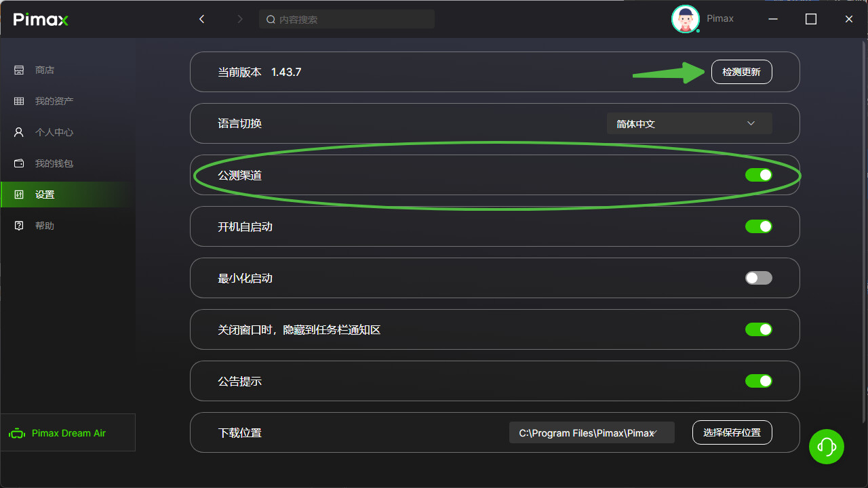Open 我的资产 from the sidebar
This screenshot has width=868, height=488.
point(54,101)
